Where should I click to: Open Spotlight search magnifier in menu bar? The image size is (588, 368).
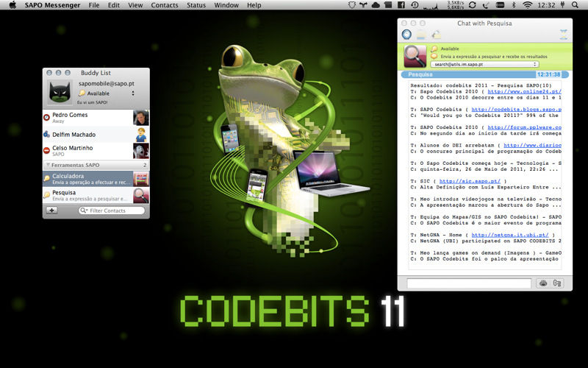[x=575, y=5]
